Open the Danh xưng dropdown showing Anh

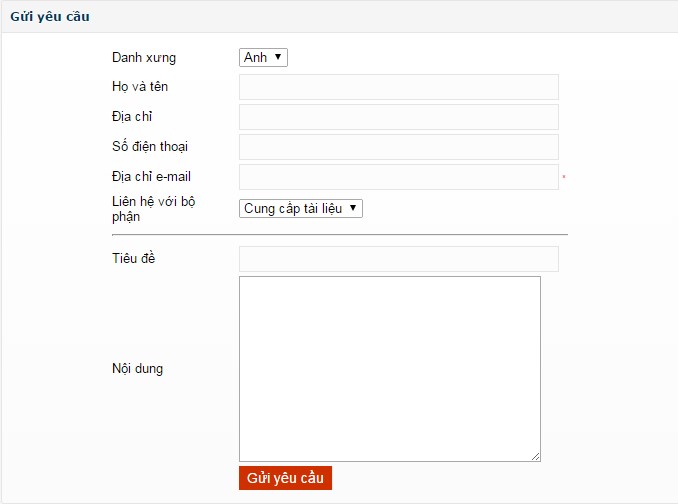click(x=263, y=58)
